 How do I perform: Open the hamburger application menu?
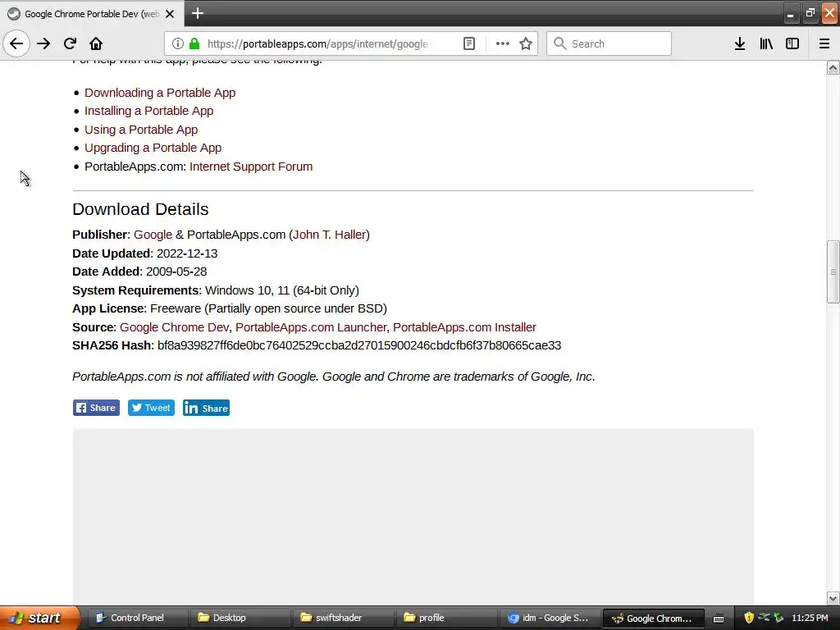tap(824, 43)
